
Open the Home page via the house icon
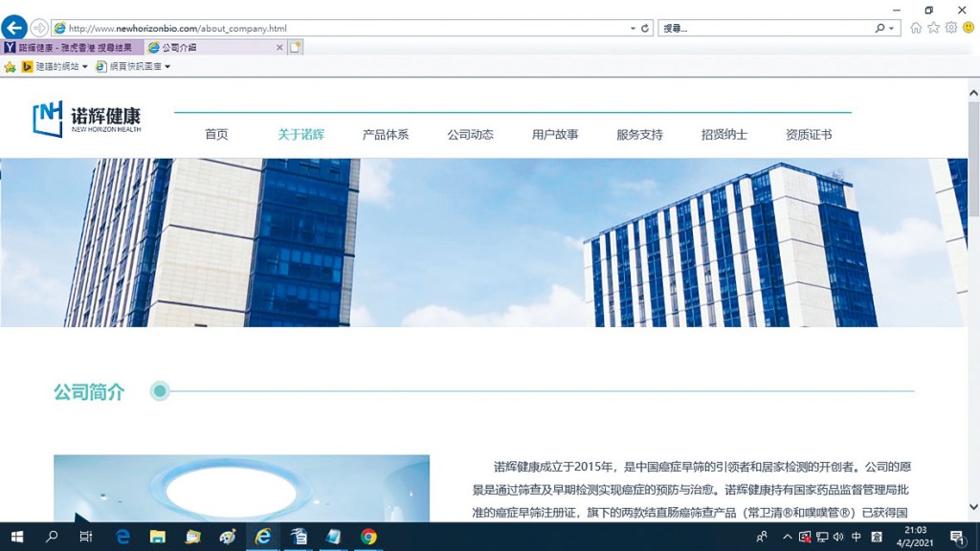pyautogui.click(x=917, y=27)
